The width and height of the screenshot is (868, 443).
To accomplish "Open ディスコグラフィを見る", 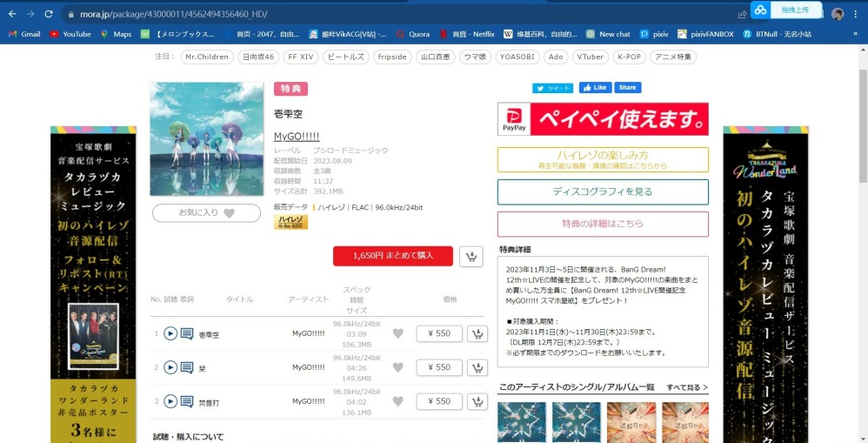I will pyautogui.click(x=603, y=192).
